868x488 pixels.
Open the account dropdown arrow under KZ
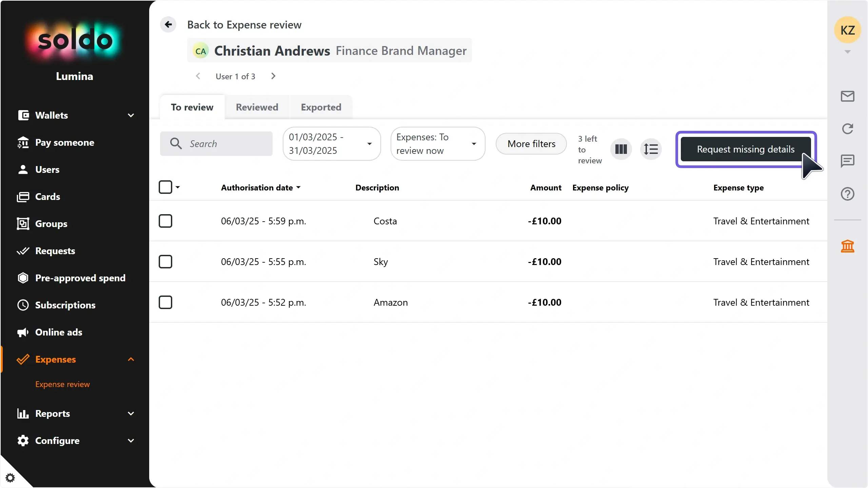coord(848,52)
